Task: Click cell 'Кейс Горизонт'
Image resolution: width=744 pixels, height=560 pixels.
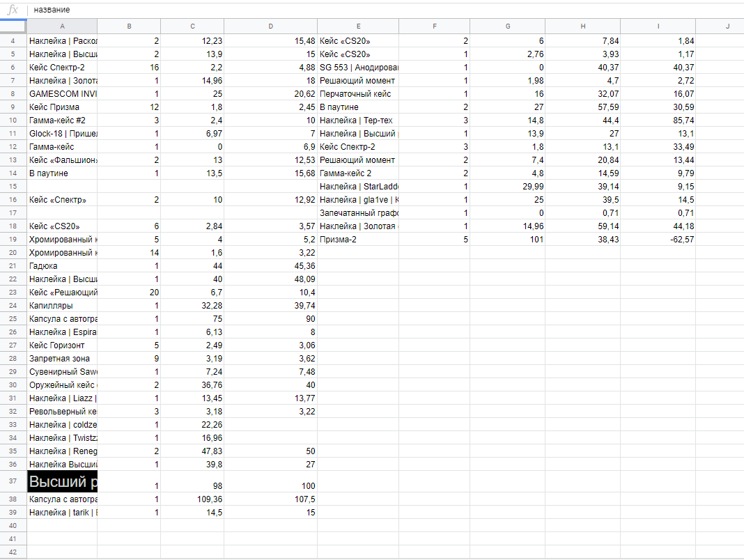Action: coord(62,345)
